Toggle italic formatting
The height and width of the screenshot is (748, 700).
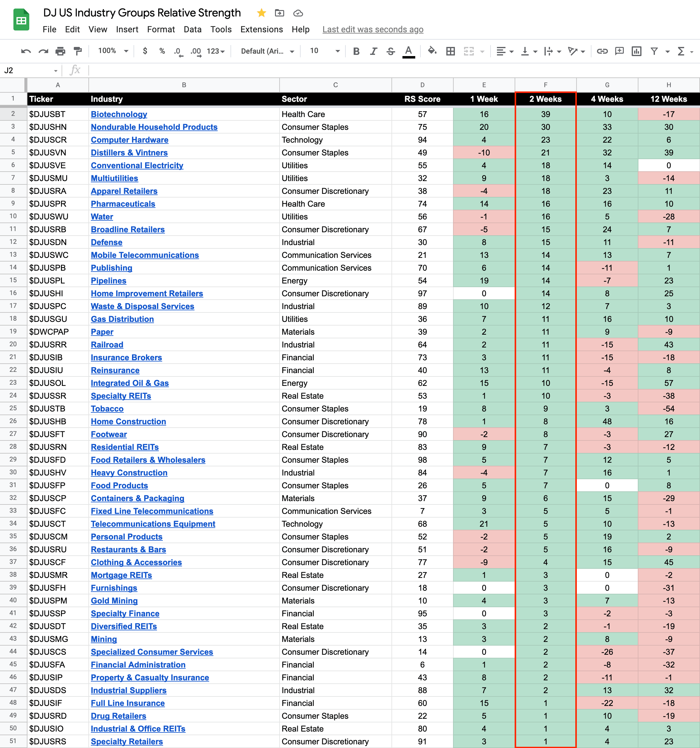click(373, 51)
